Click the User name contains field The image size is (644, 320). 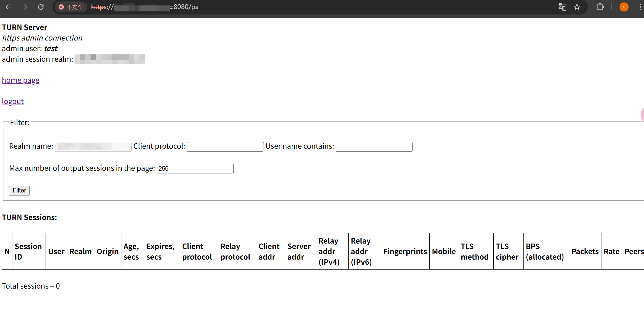point(374,147)
